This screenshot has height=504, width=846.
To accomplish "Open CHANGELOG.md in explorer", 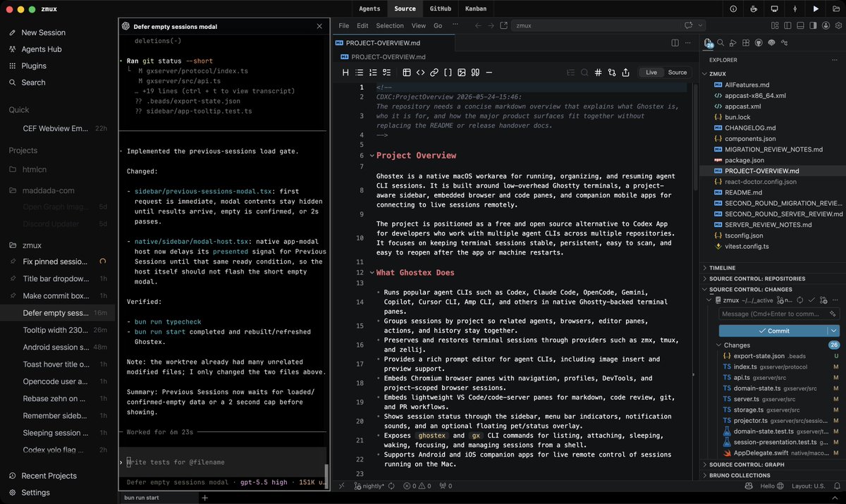I will click(x=749, y=128).
